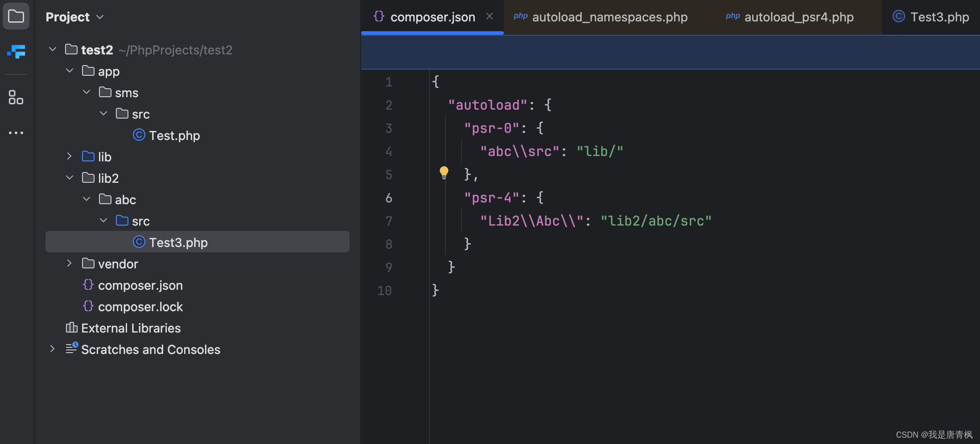This screenshot has height=444, width=980.
Task: Collapse the test2 project root
Action: click(53, 49)
